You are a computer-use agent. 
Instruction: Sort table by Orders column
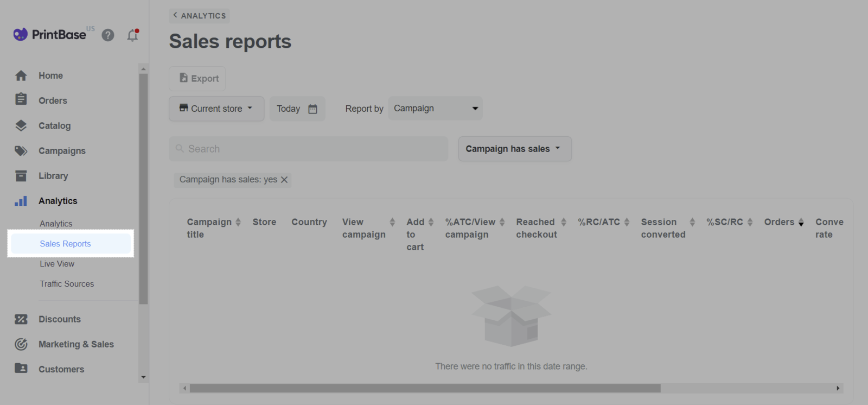[x=801, y=222]
